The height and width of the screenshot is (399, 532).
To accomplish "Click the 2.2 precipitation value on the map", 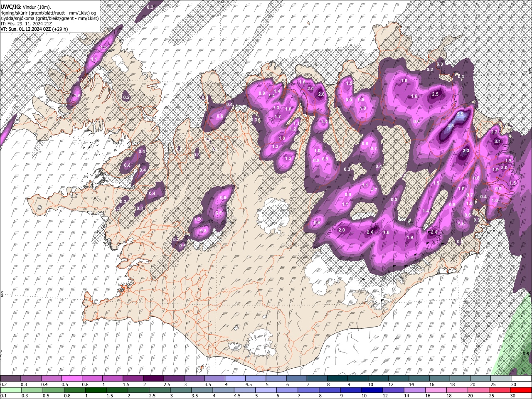I will [494, 132].
